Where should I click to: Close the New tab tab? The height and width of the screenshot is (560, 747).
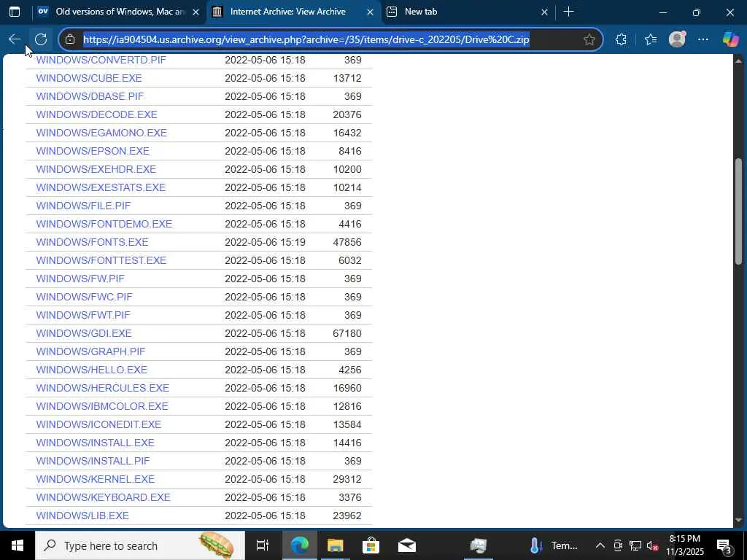(544, 12)
